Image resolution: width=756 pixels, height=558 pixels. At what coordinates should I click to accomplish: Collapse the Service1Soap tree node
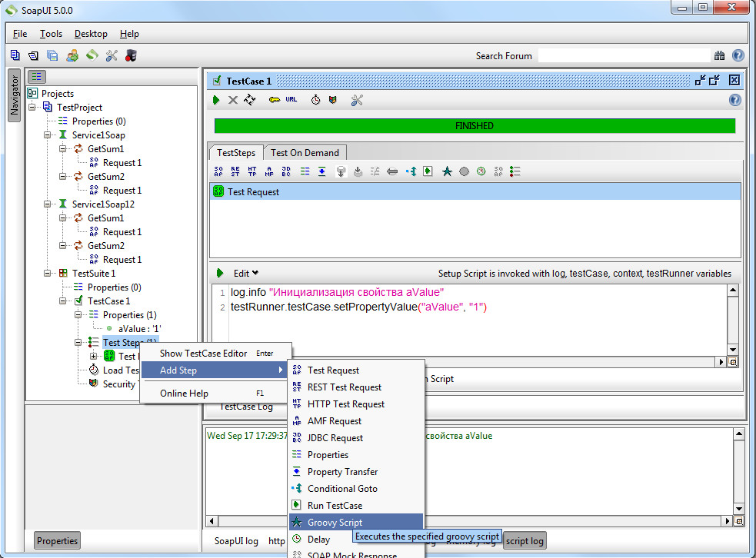(x=47, y=135)
